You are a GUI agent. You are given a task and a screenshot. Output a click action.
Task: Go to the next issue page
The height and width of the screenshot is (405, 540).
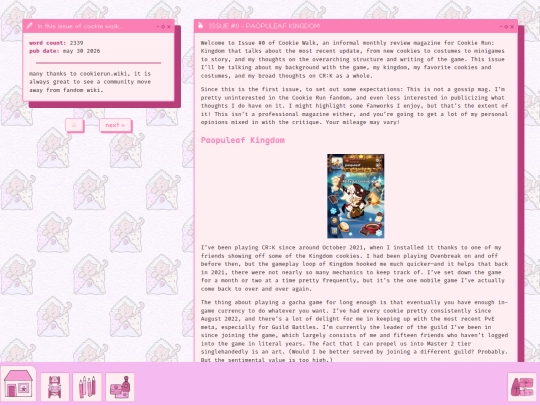tap(115, 125)
